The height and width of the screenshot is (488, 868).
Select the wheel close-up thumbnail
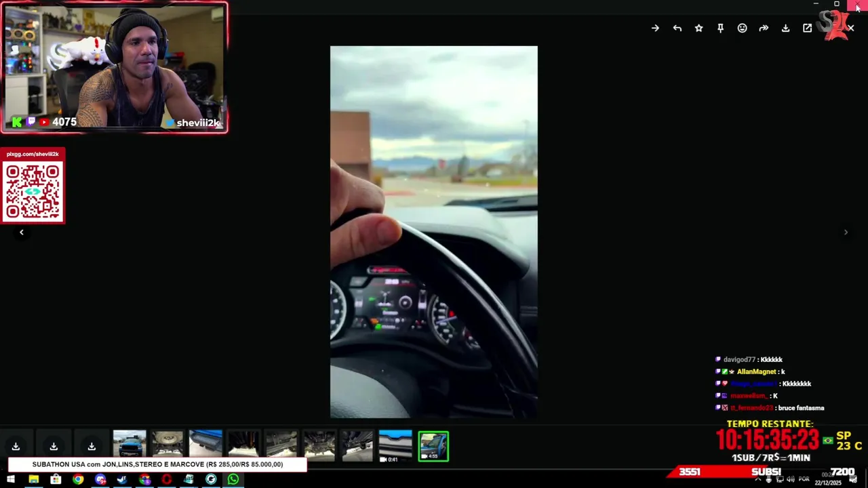pos(167,445)
